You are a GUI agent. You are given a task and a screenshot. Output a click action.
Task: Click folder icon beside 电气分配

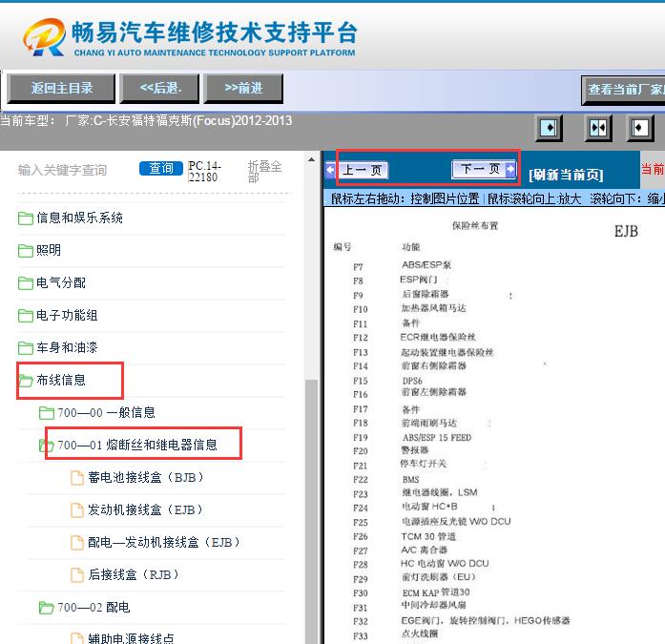point(26,282)
